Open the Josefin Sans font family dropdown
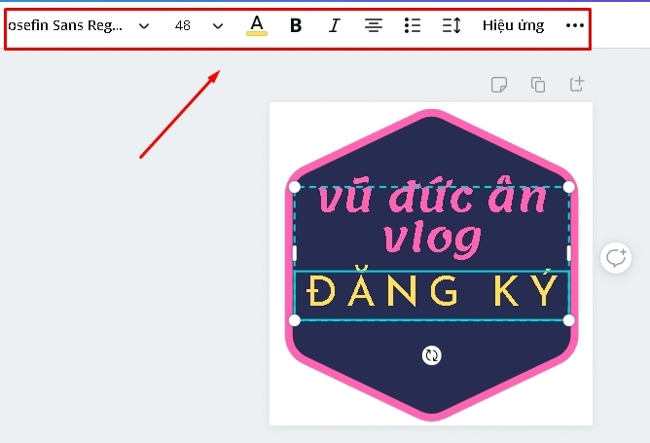This screenshot has width=650, height=443. 65,26
